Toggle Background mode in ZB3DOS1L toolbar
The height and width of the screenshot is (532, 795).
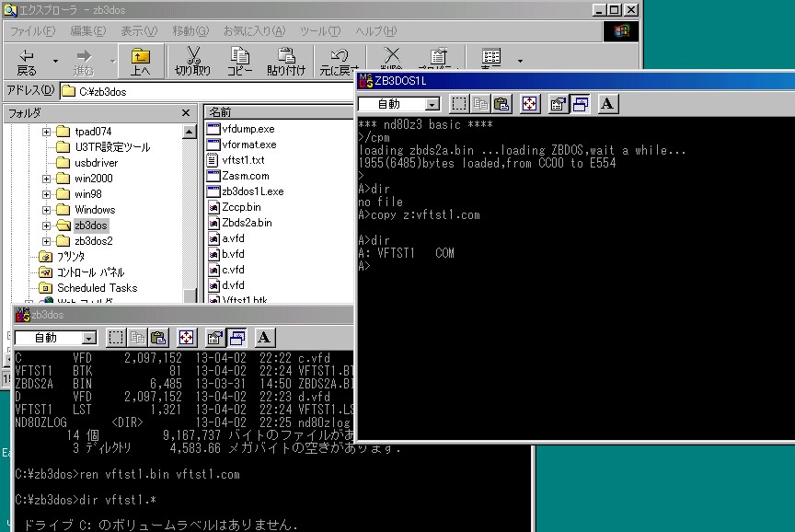[x=580, y=104]
